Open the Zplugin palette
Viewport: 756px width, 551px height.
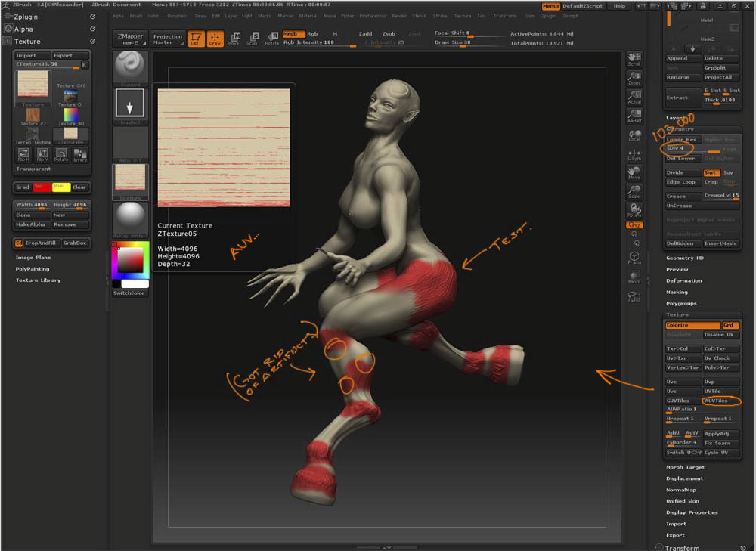[26, 17]
